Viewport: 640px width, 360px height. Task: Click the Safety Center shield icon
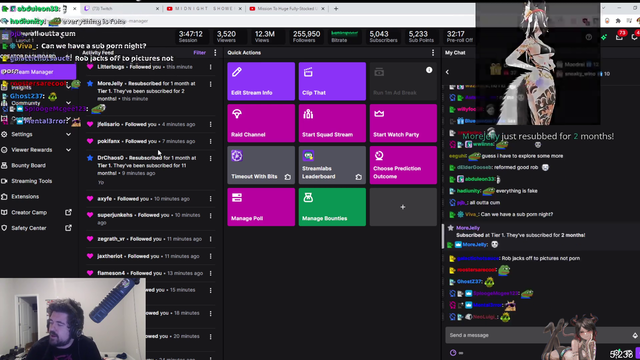point(4,228)
